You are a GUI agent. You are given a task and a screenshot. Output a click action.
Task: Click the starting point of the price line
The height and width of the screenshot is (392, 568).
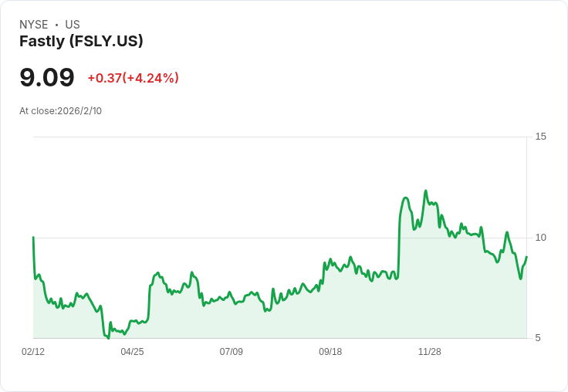(x=33, y=238)
